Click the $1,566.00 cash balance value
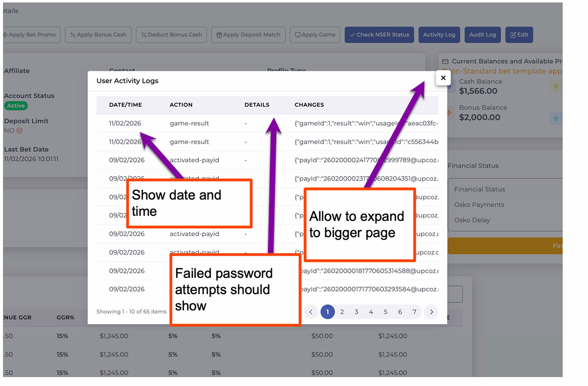Screen dimensions: 588x386 coord(478,91)
